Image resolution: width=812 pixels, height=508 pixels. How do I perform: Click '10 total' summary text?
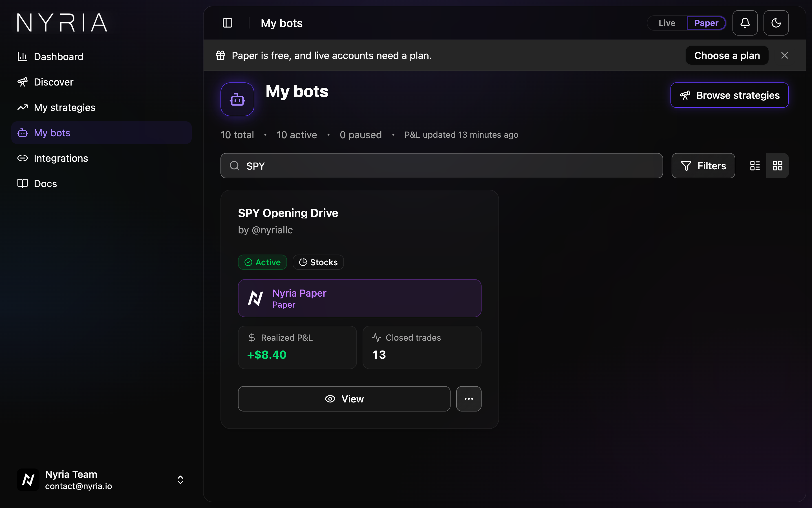tap(237, 135)
